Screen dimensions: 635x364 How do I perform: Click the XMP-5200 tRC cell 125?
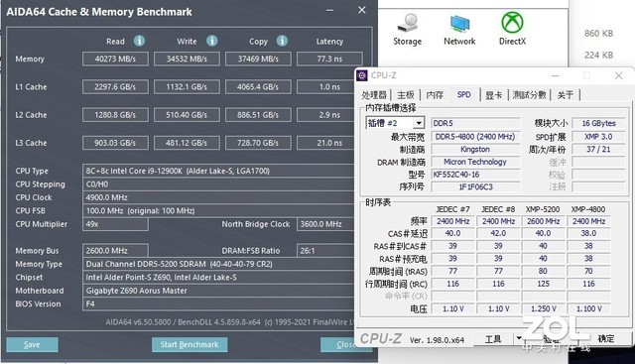click(543, 284)
